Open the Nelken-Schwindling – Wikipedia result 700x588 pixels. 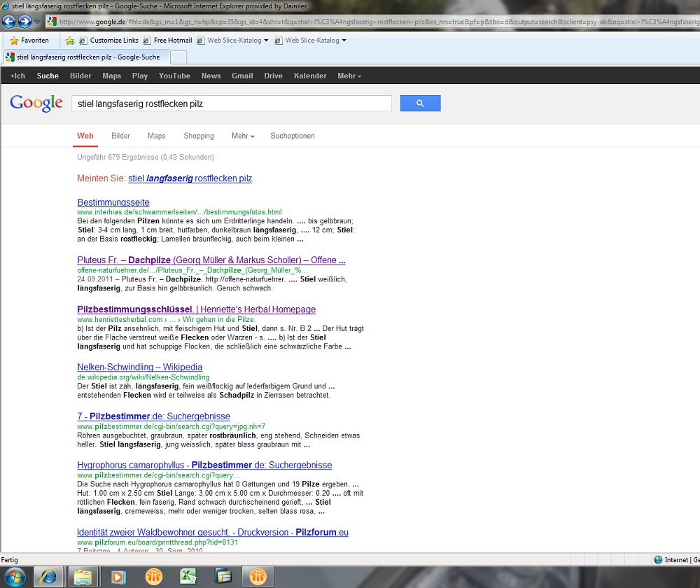click(x=139, y=367)
